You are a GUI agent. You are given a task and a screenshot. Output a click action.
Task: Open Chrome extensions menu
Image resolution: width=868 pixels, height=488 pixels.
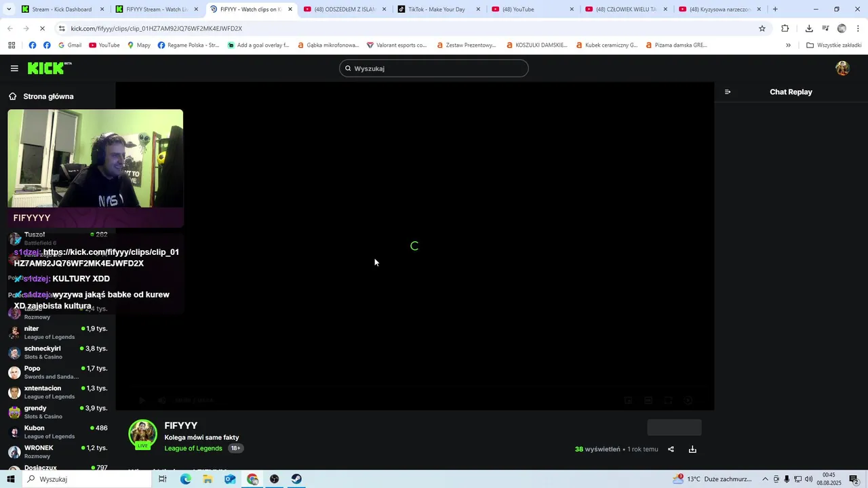tap(785, 28)
